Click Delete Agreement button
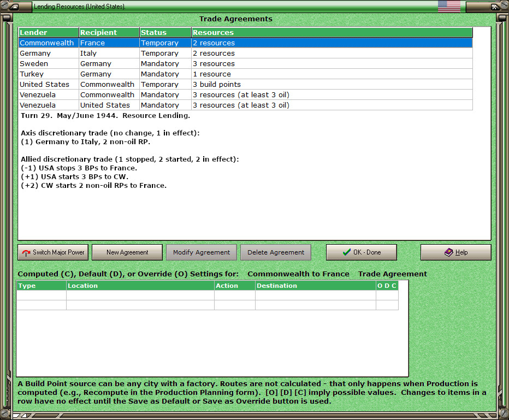This screenshot has width=509, height=420. coord(276,252)
